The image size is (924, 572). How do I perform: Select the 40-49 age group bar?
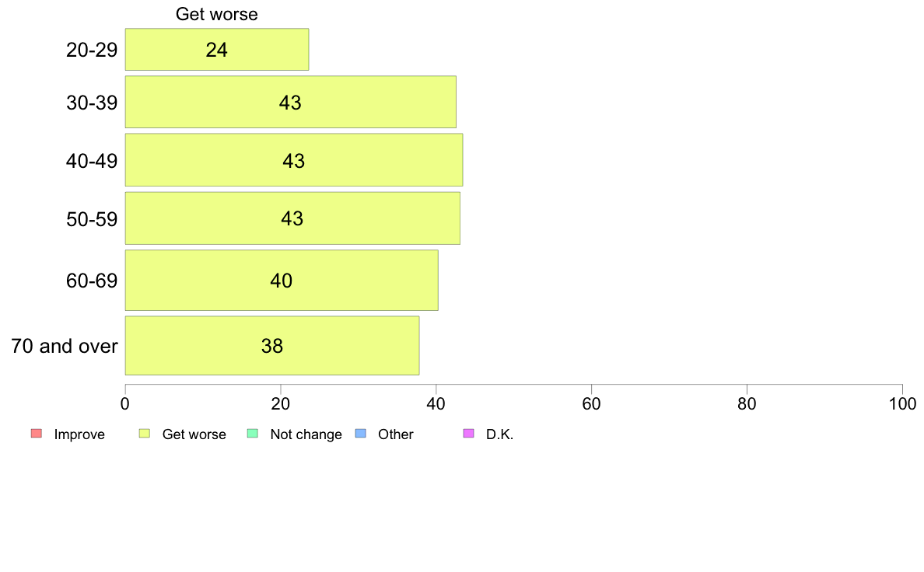click(294, 160)
